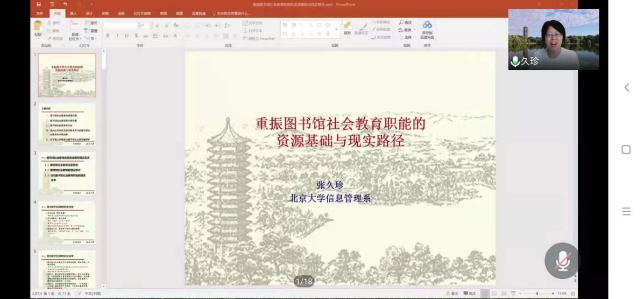Click the Save icon in the title bar

(38, 4)
